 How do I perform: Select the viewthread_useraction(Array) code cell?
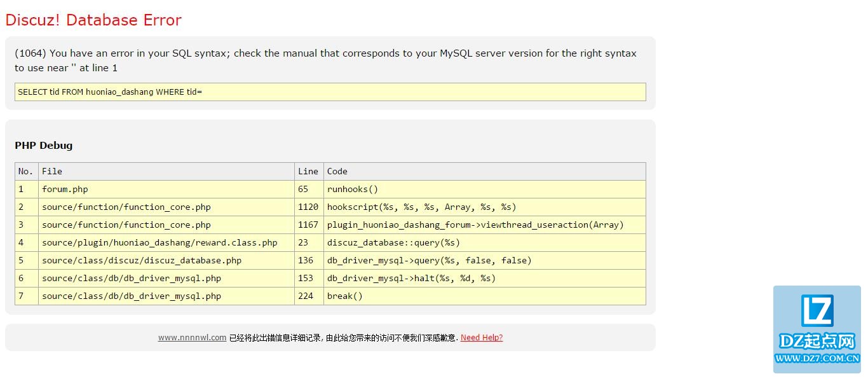[485, 225]
